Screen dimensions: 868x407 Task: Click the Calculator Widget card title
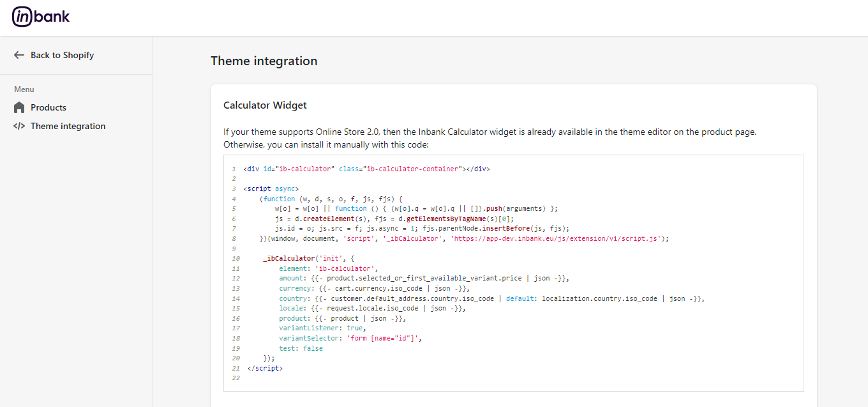coord(265,105)
